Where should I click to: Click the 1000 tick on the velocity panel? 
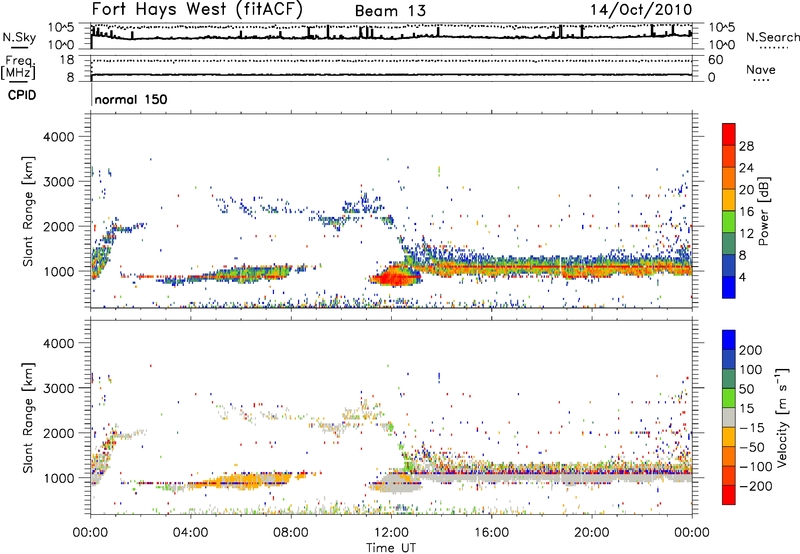(59, 478)
